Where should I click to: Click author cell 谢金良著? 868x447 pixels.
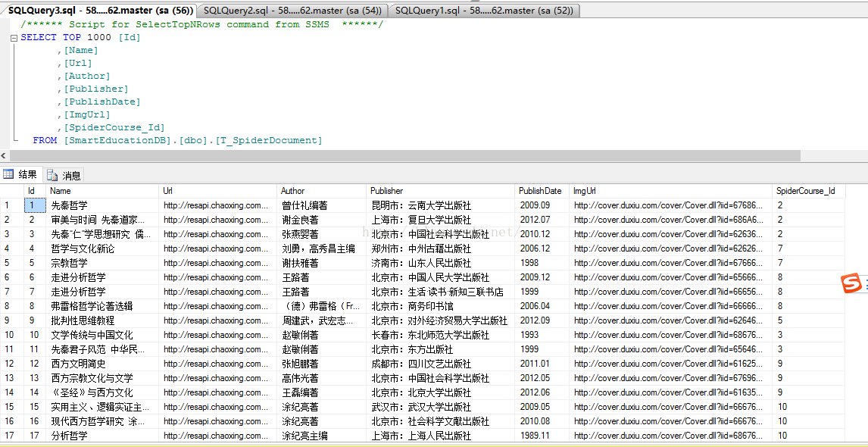point(322,220)
